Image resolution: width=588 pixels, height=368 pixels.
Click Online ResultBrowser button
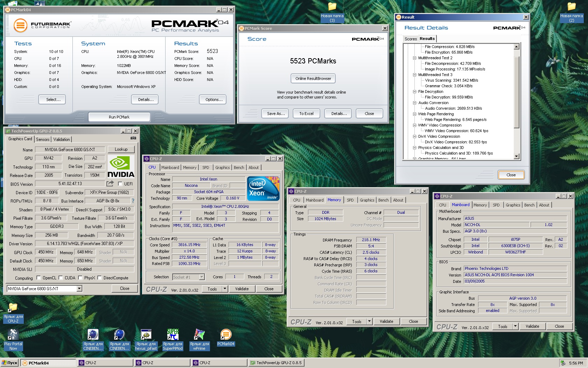coord(313,79)
